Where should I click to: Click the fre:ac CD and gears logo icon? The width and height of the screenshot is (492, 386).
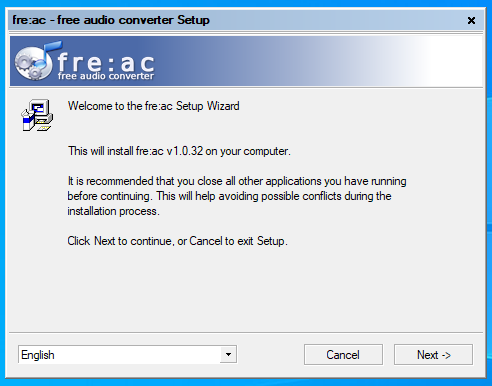click(x=33, y=62)
